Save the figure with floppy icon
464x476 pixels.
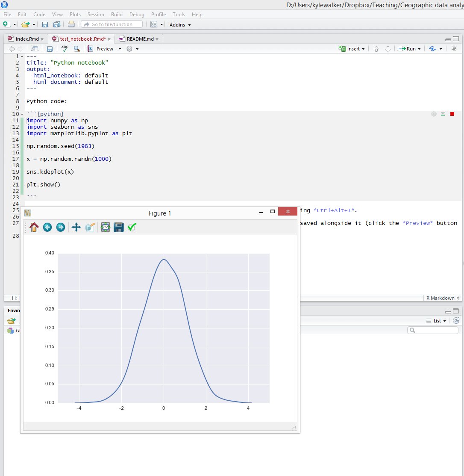point(119,227)
